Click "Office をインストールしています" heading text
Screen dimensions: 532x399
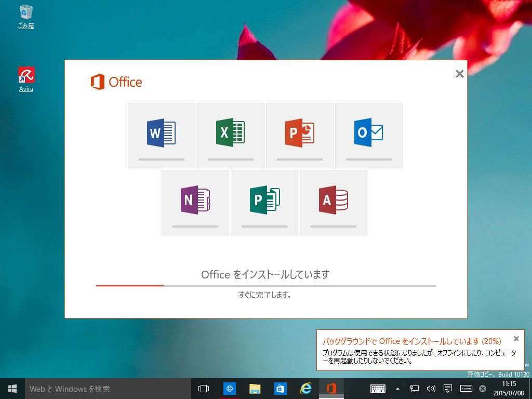coord(265,274)
